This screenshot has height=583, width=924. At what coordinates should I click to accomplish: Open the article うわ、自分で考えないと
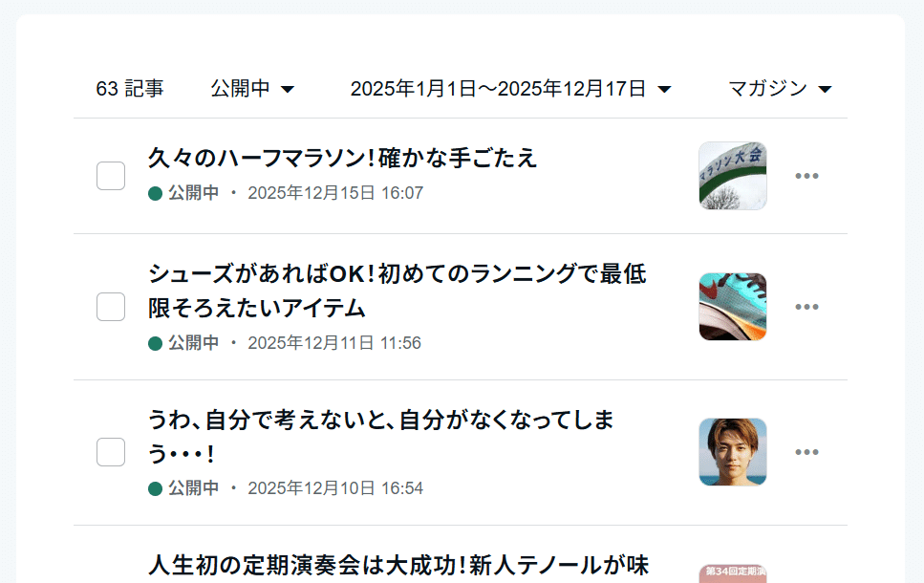pyautogui.click(x=380, y=437)
